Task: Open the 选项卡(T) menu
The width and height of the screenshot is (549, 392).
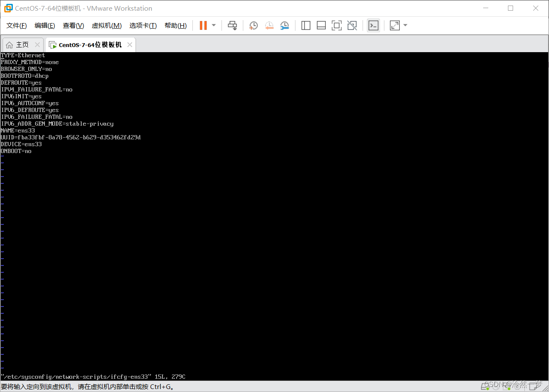Action: tap(143, 26)
